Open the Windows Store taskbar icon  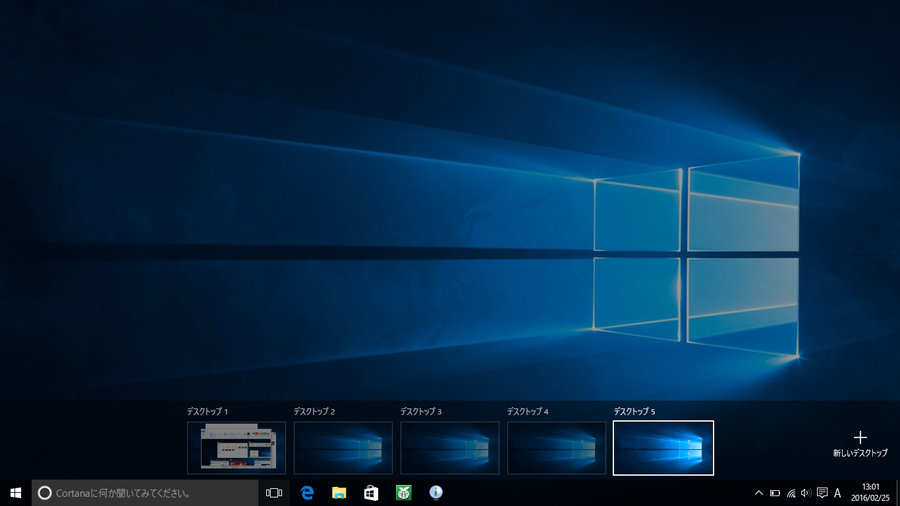[x=371, y=493]
